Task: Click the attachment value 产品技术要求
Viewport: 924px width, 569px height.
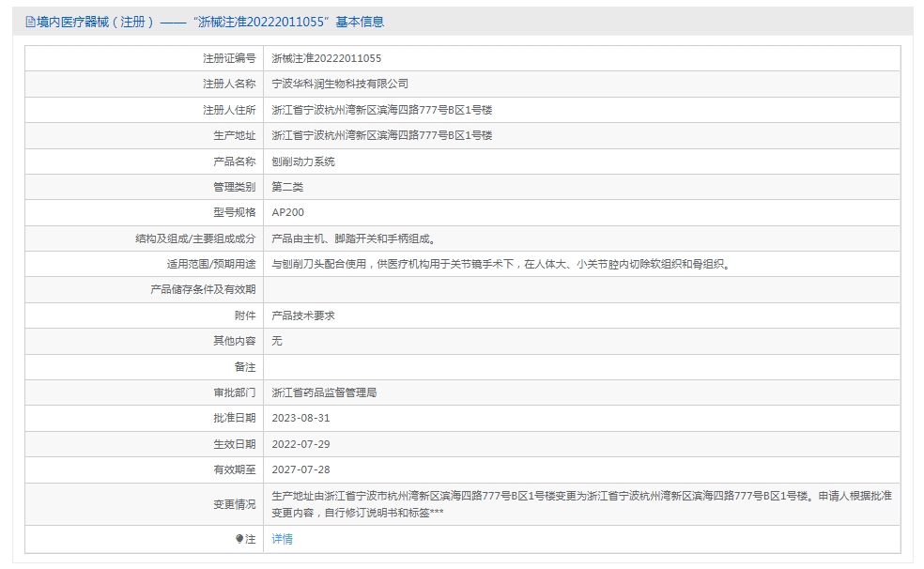Action: tap(303, 315)
